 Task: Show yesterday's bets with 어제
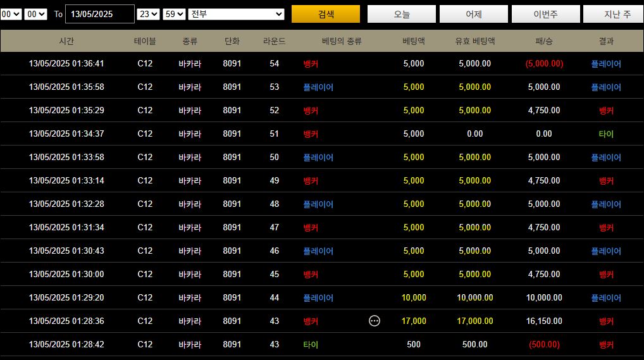474,14
